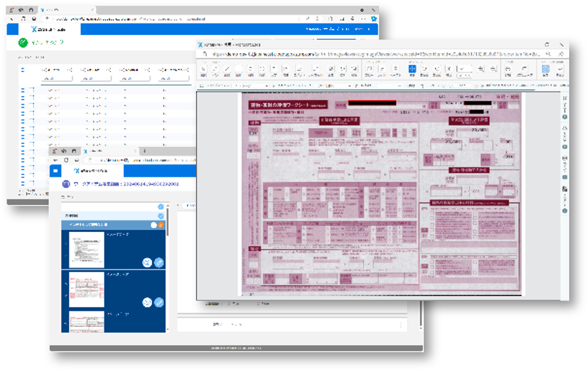
Task: Click the blue square menu icon beside app logo
Action: pos(56,170)
